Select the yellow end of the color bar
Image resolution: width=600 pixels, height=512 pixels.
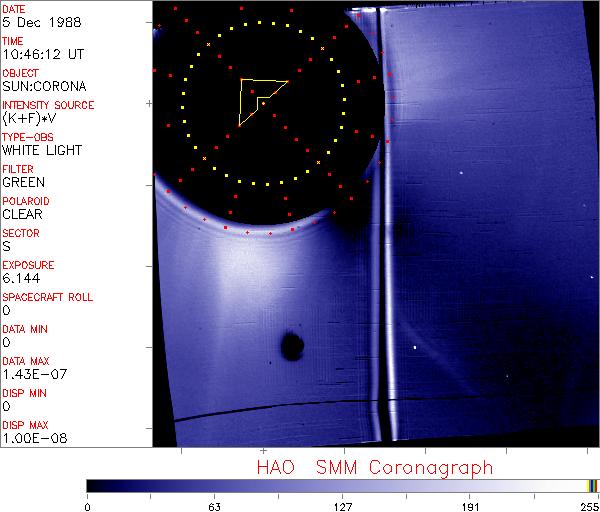click(x=591, y=485)
